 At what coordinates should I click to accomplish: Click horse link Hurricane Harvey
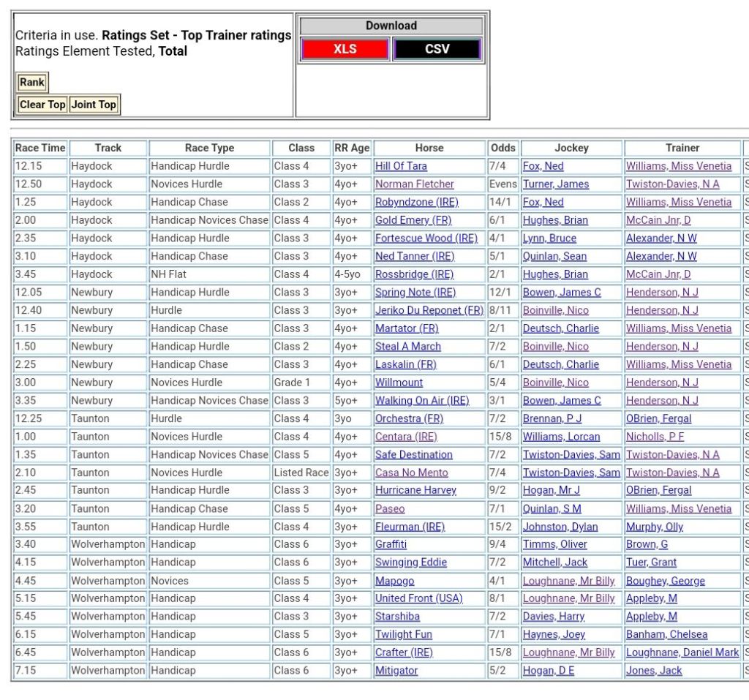coord(415,490)
